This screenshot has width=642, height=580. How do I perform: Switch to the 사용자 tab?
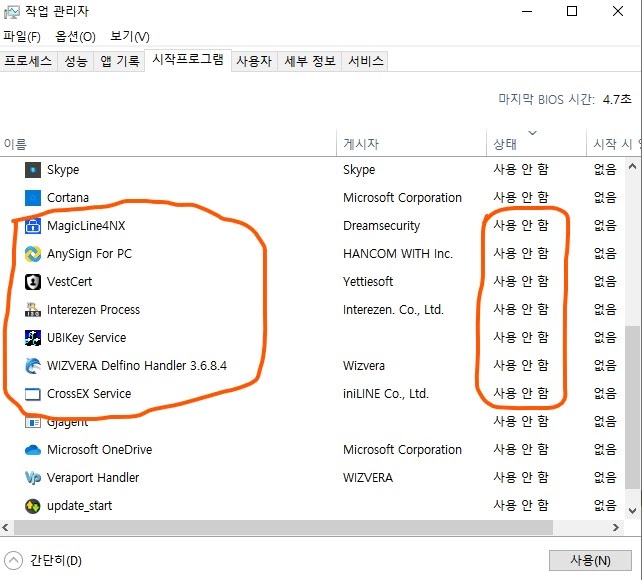[x=254, y=61]
